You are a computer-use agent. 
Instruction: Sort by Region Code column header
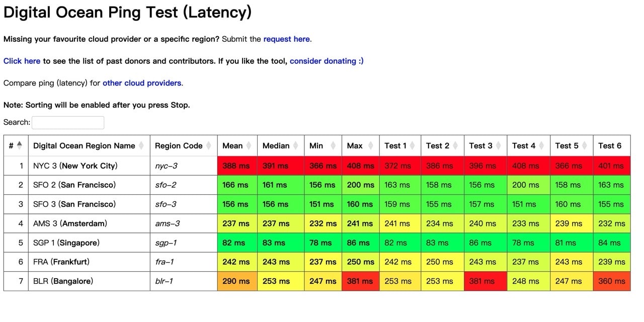tap(183, 145)
